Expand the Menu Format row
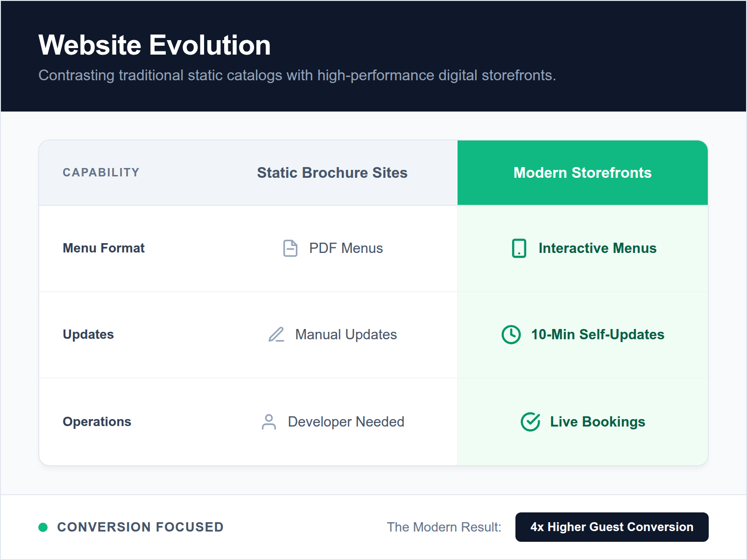 [x=104, y=248]
